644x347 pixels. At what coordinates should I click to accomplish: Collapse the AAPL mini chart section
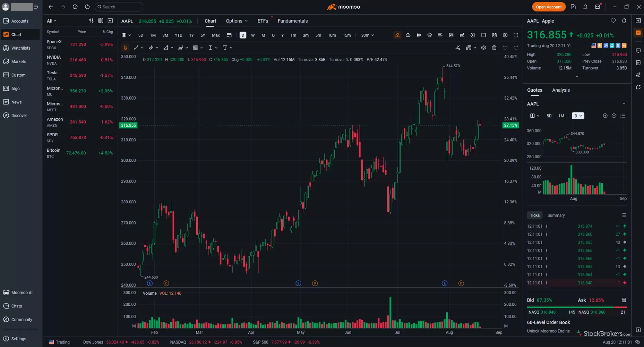tap(624, 104)
